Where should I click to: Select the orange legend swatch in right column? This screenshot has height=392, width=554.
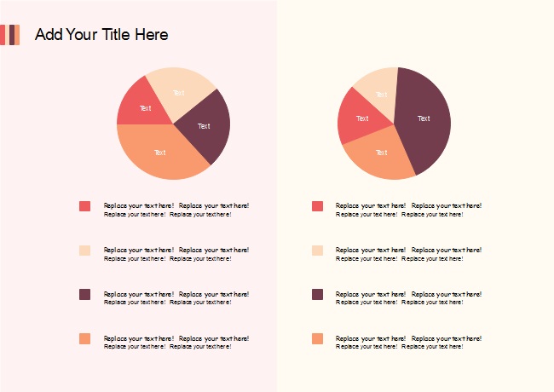pyautogui.click(x=317, y=338)
